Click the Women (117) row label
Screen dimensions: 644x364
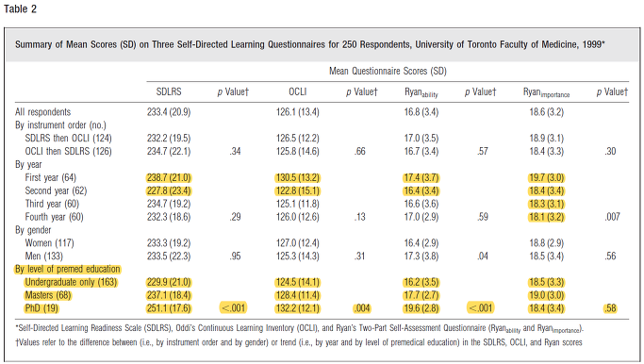click(x=49, y=242)
